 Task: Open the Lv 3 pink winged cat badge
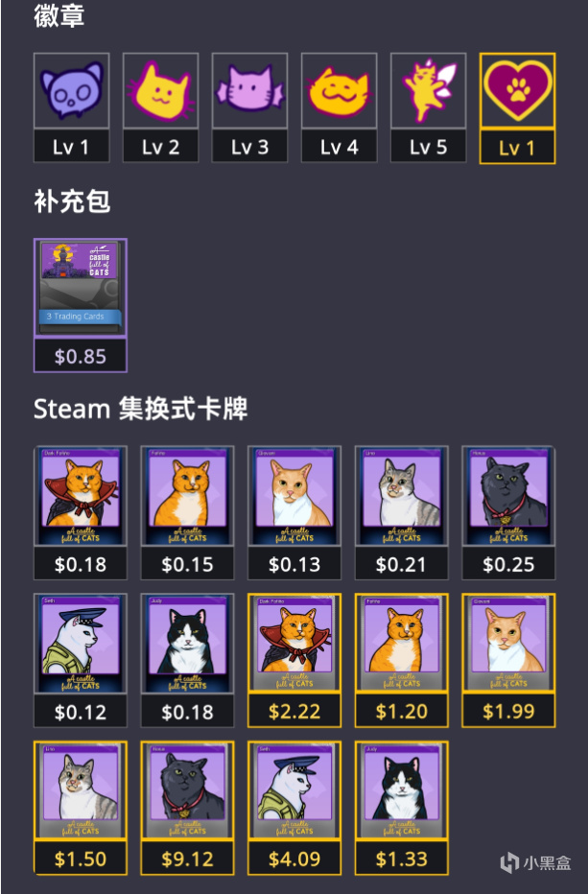pyautogui.click(x=249, y=107)
